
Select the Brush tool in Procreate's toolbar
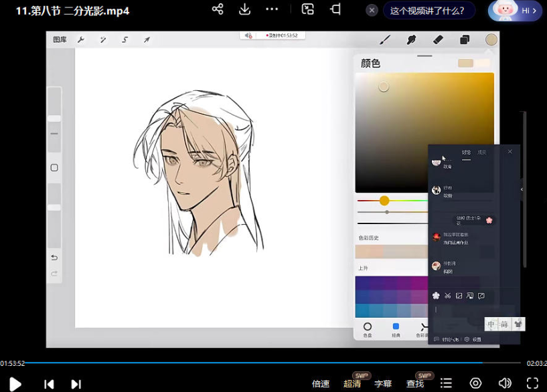pos(385,39)
